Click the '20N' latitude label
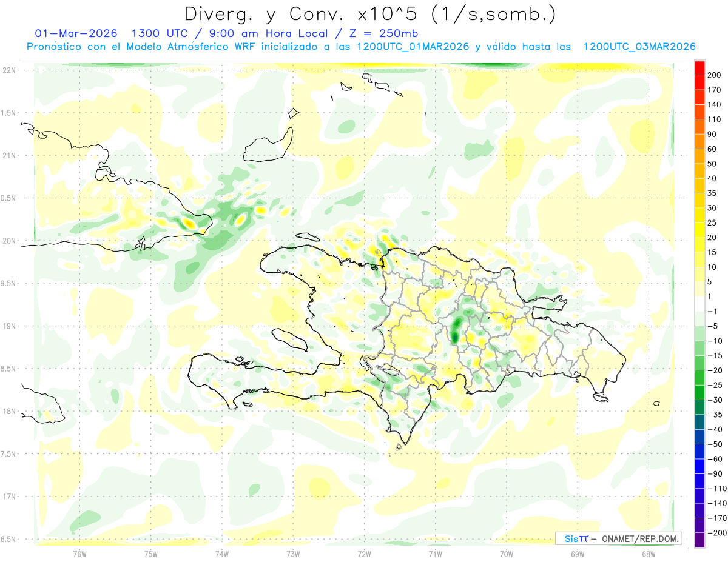 tap(8, 241)
